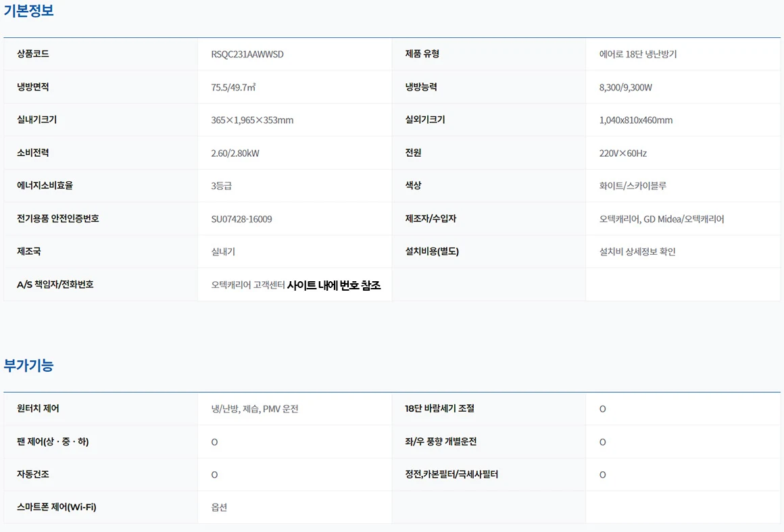Select indoor size 365×1,965×353mm
Viewport: 784px width, 532px height.
click(x=252, y=120)
